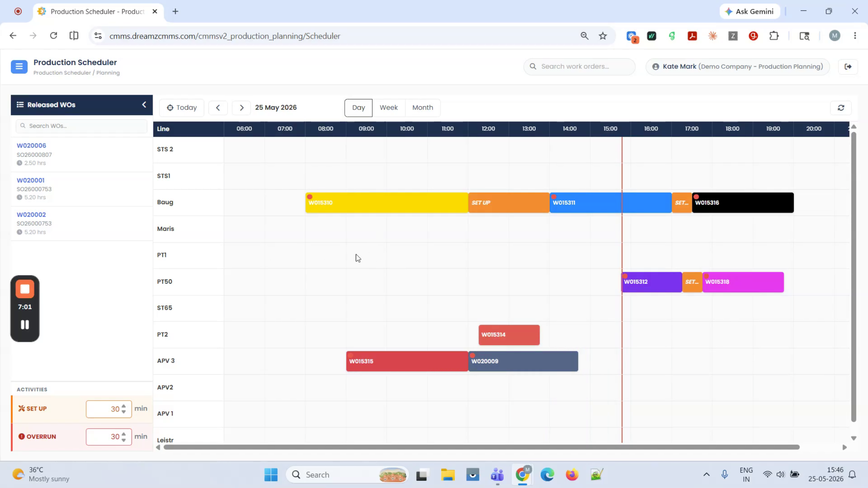Click the horizontal timeline scrollbar
Screen dimensions: 868x488
(481, 447)
